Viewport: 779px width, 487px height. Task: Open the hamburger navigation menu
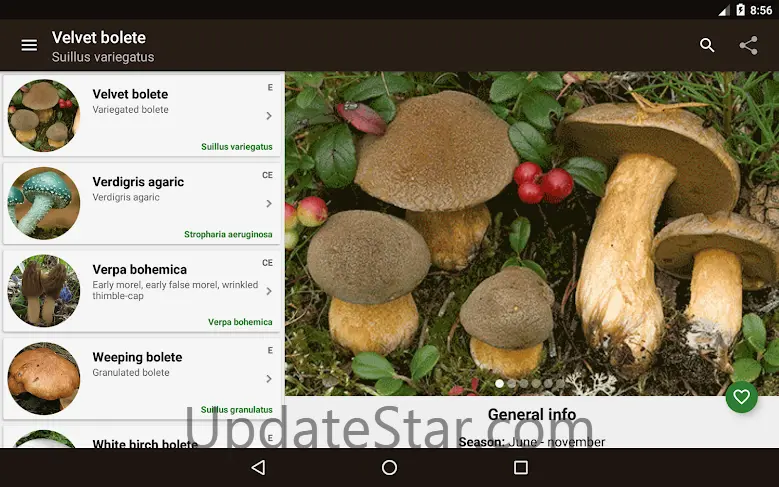(x=29, y=45)
